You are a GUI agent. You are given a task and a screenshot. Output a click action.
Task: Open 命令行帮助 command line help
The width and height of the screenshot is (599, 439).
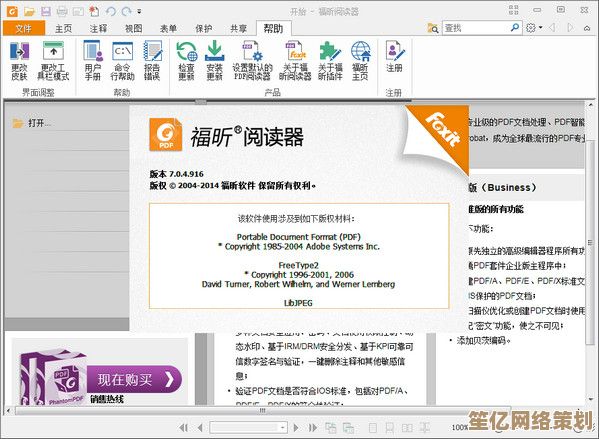(122, 61)
